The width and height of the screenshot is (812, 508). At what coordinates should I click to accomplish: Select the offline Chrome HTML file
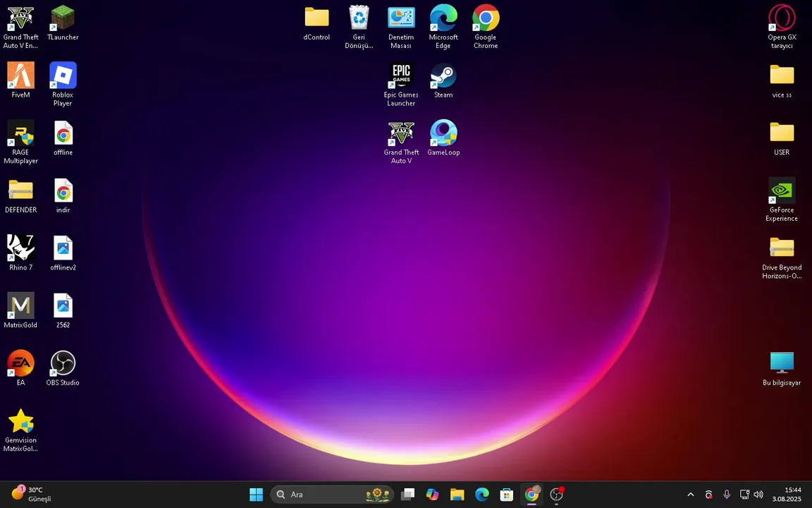click(63, 138)
